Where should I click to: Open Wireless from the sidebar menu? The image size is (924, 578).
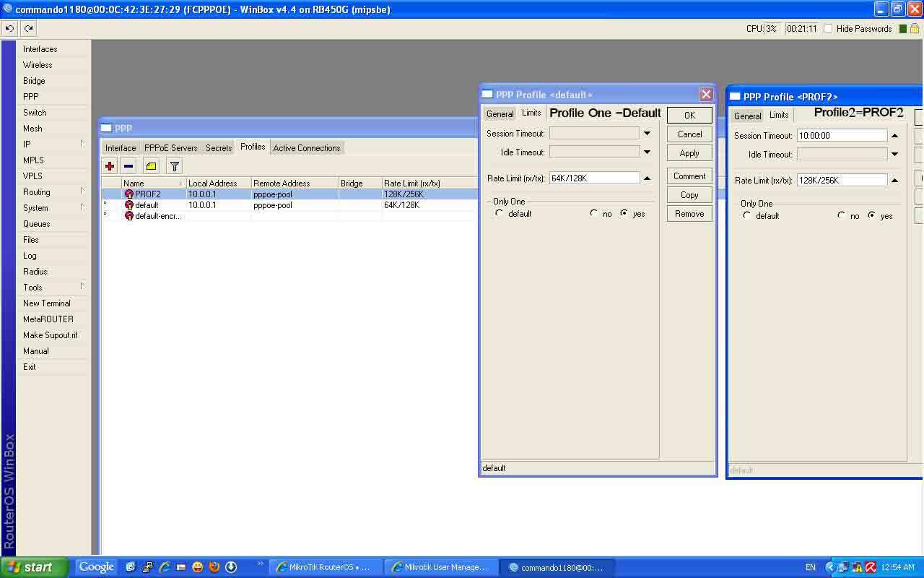coord(38,65)
